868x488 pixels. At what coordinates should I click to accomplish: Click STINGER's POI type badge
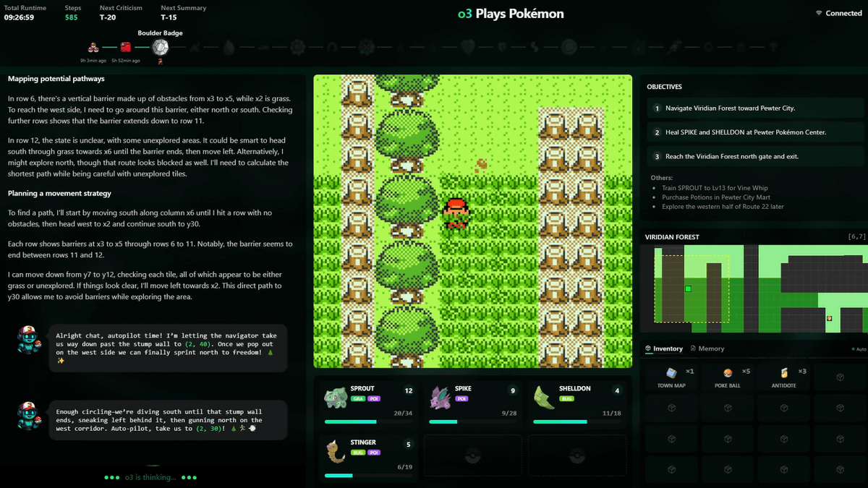click(x=375, y=452)
